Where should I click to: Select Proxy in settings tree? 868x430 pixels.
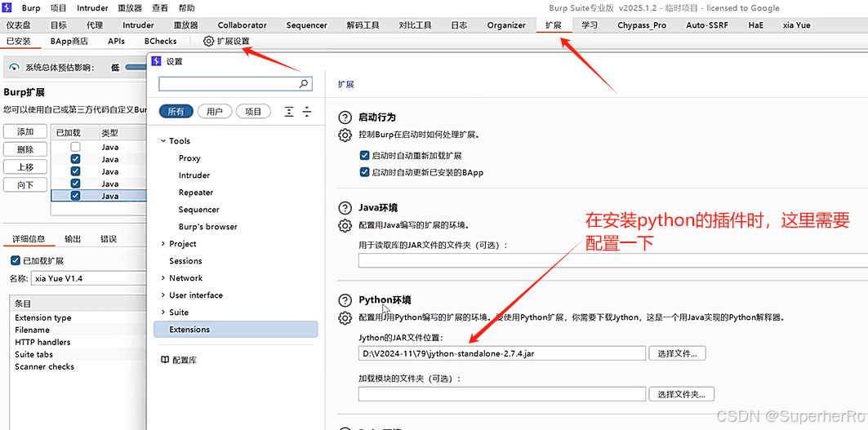coord(189,158)
